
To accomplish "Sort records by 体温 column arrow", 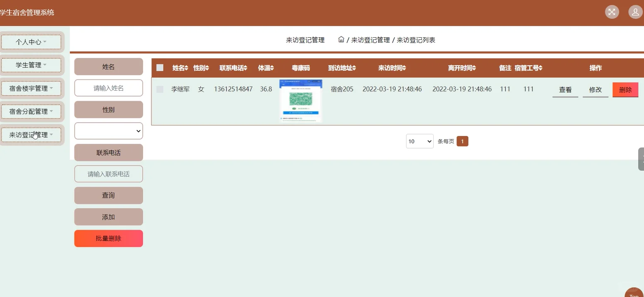I will pos(272,68).
